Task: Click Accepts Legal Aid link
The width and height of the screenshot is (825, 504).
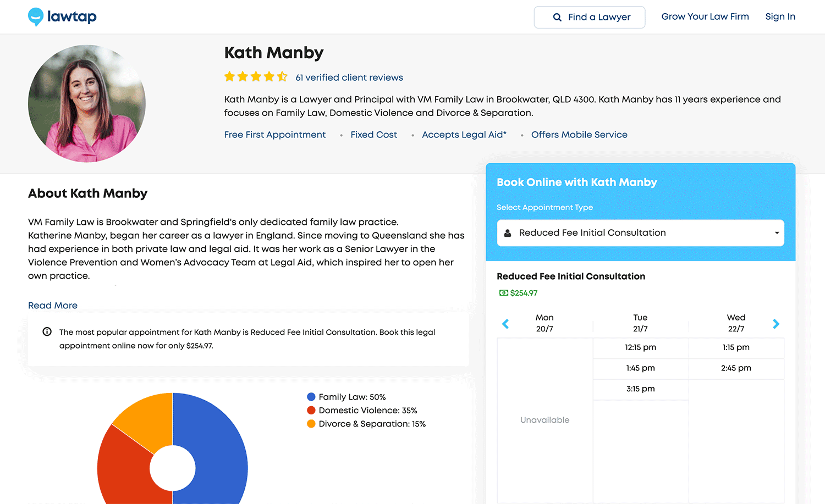Action: tap(464, 135)
